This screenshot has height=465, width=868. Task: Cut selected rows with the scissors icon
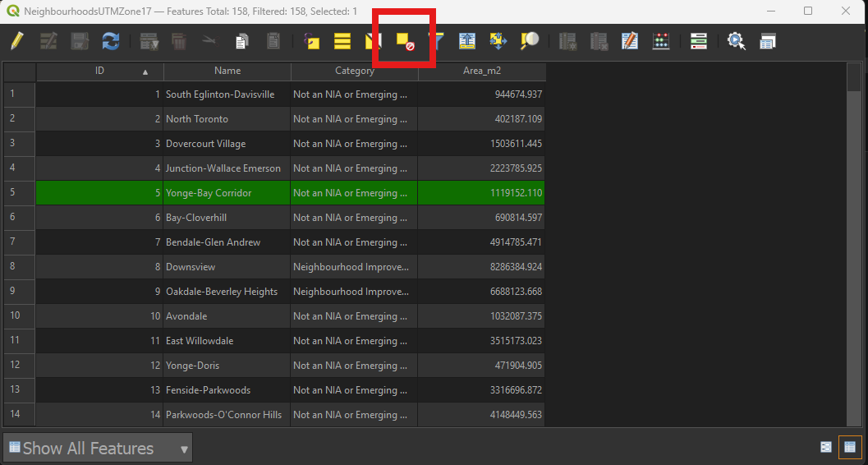tap(209, 40)
